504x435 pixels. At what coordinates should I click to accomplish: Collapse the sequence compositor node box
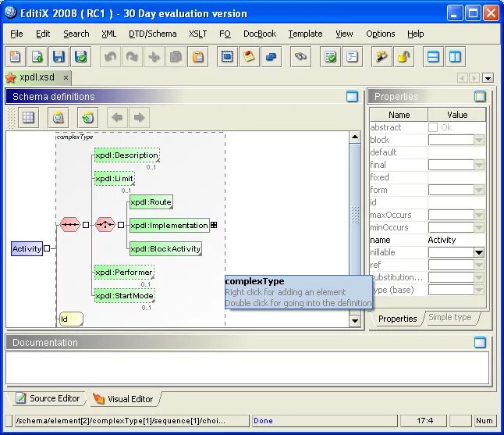tap(86, 225)
